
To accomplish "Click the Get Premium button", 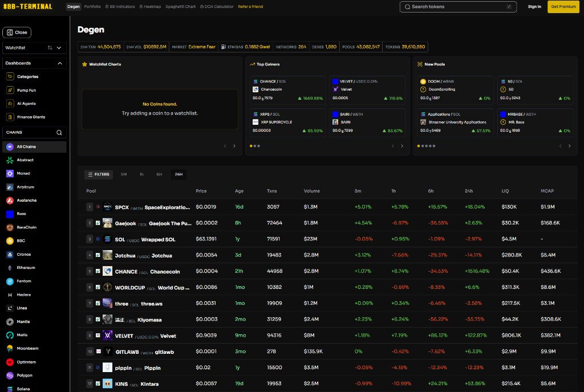I will pos(563,7).
